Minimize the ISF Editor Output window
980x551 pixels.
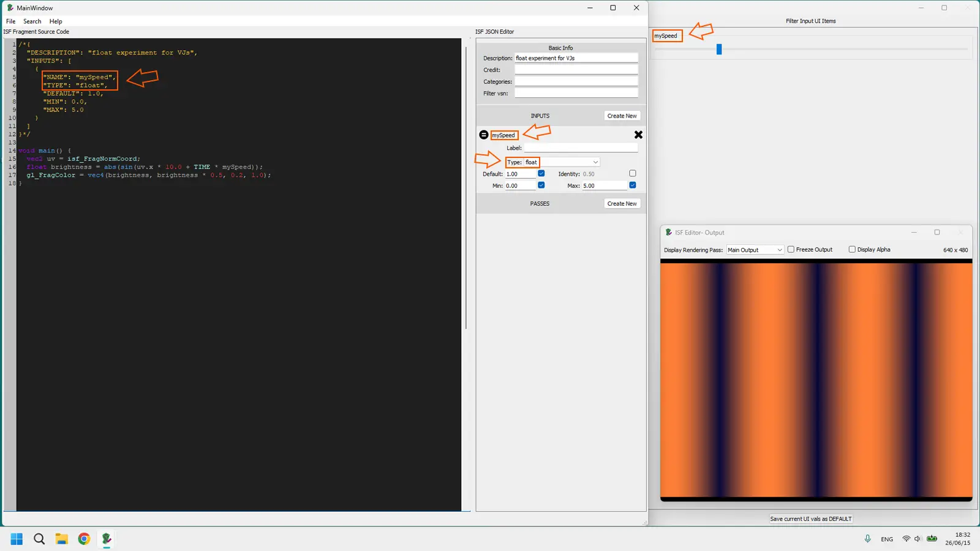coord(914,233)
